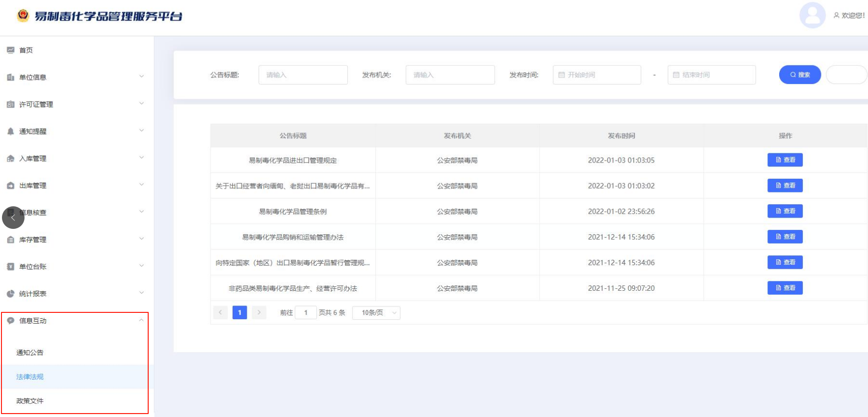This screenshot has height=417, width=868.
Task: Click the 统计报表 pie chart icon
Action: (x=11, y=294)
